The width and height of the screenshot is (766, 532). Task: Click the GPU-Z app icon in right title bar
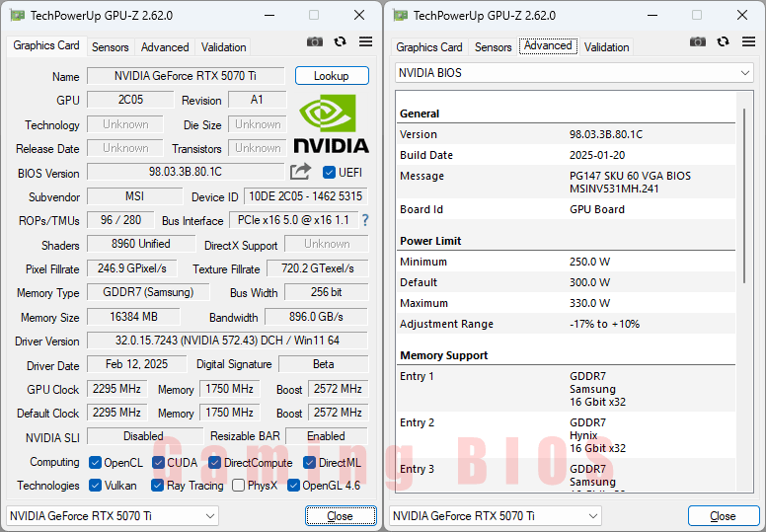[401, 16]
